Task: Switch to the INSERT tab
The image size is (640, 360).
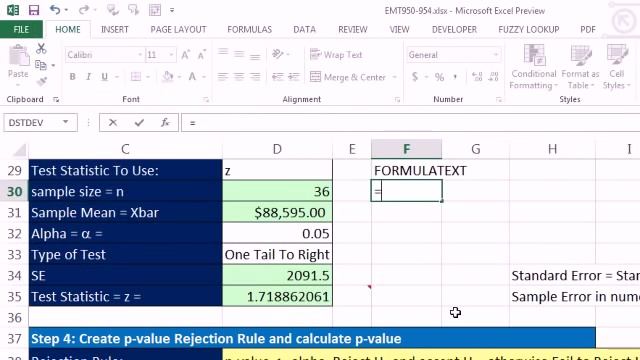Action: (115, 29)
